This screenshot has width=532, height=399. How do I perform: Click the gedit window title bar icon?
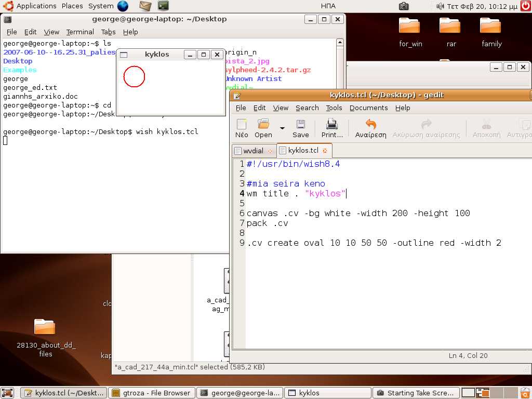(237, 96)
